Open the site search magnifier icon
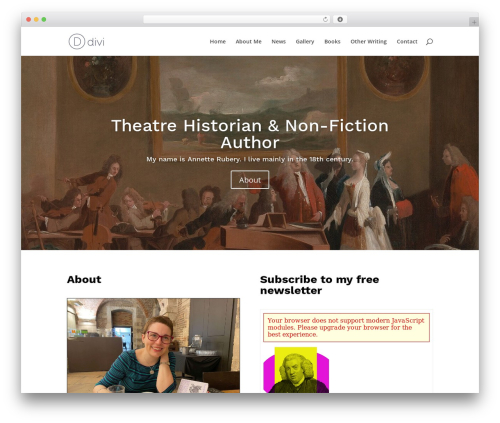The height and width of the screenshot is (423, 500). (429, 42)
